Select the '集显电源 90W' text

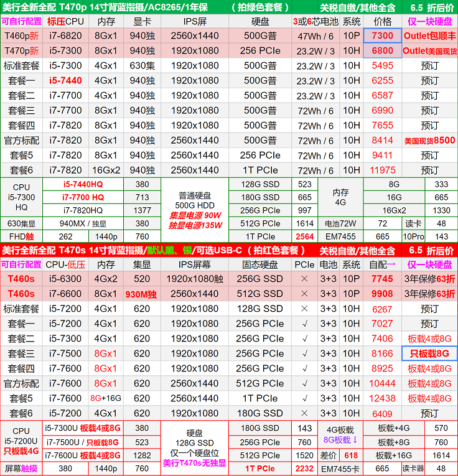pyautogui.click(x=195, y=215)
